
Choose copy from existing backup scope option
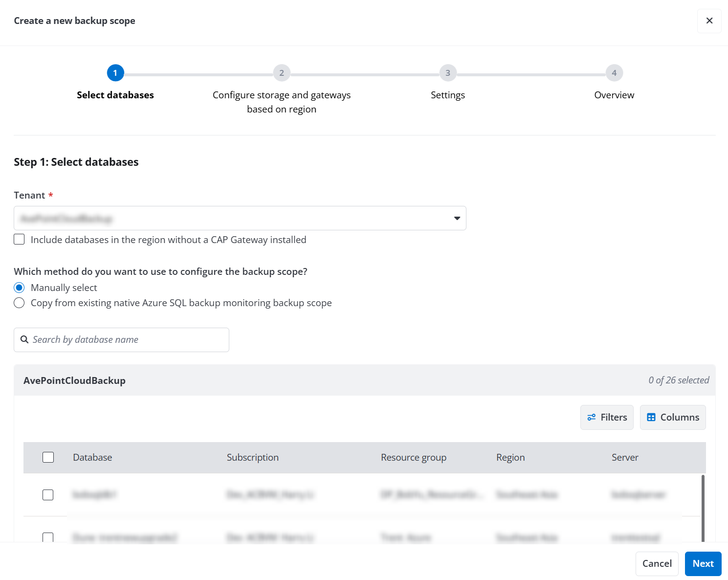point(19,303)
